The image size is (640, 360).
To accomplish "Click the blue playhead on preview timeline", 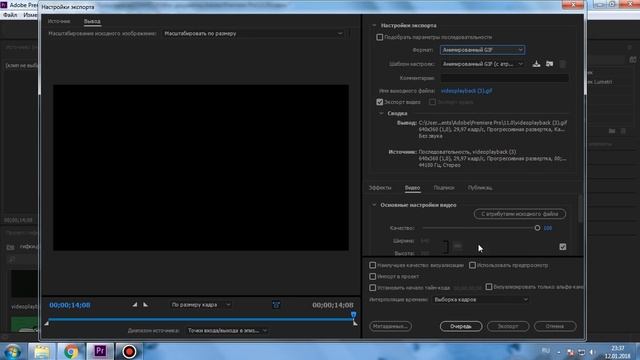I will [x=353, y=314].
